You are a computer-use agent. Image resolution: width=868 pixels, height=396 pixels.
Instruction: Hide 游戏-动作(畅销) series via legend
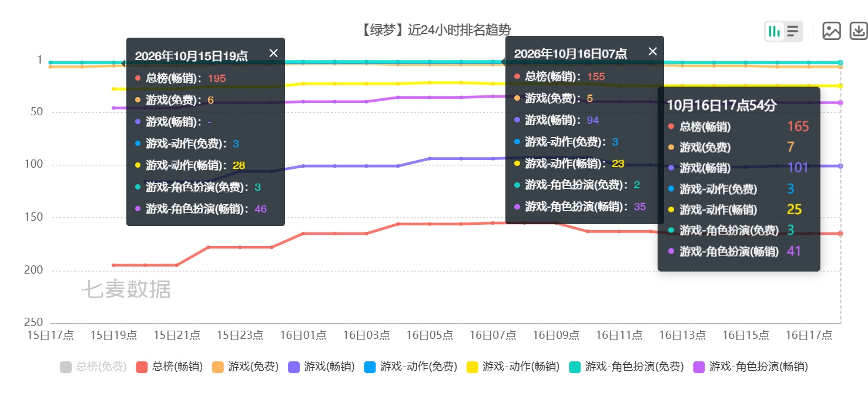pyautogui.click(x=512, y=367)
